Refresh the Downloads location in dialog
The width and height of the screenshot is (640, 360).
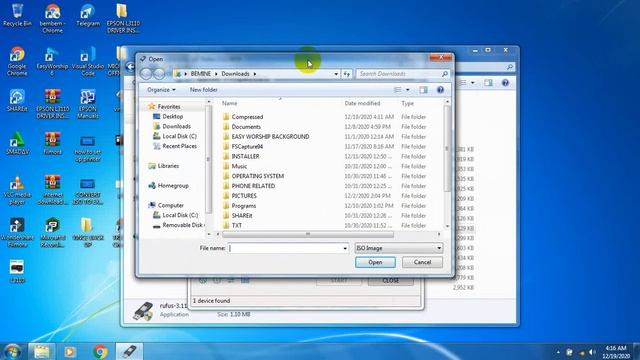tap(347, 74)
